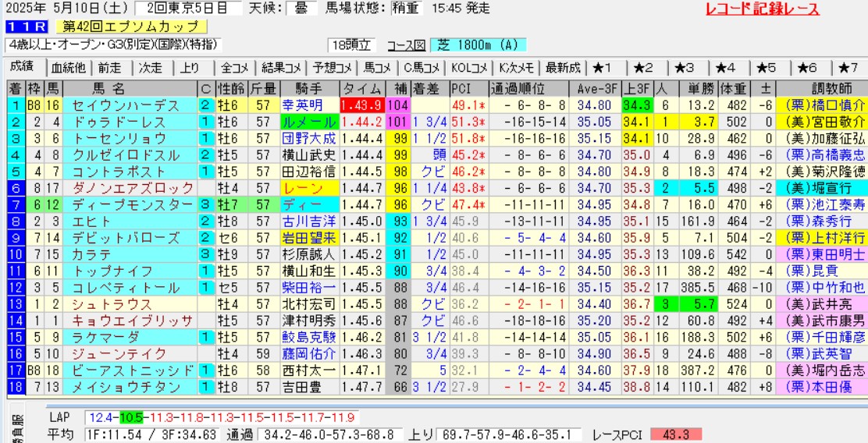This screenshot has width=868, height=443.
Task: Sort by the タイム column header
Action: (x=361, y=87)
